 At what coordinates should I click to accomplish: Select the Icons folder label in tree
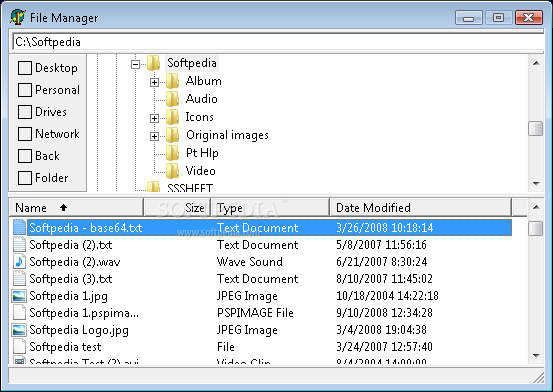(199, 117)
